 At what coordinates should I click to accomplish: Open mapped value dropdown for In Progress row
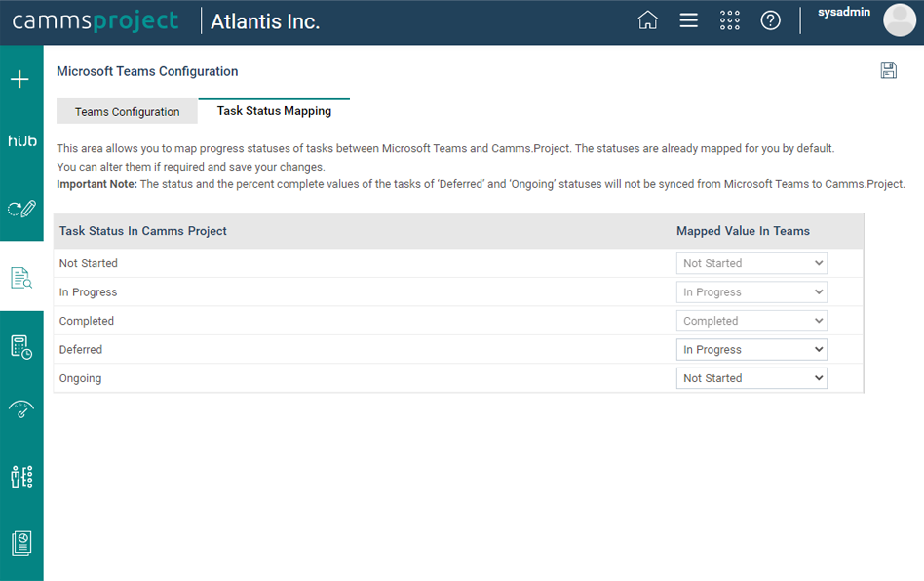click(751, 292)
